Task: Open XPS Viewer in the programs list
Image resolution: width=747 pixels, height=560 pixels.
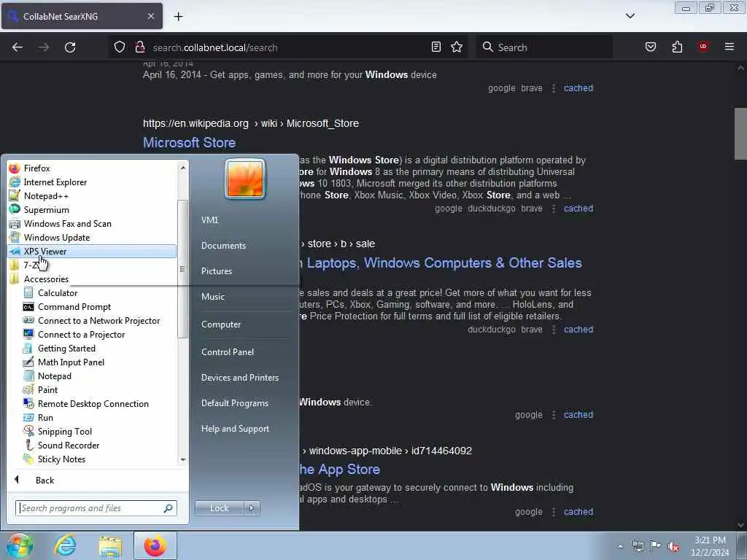Action: point(92,251)
